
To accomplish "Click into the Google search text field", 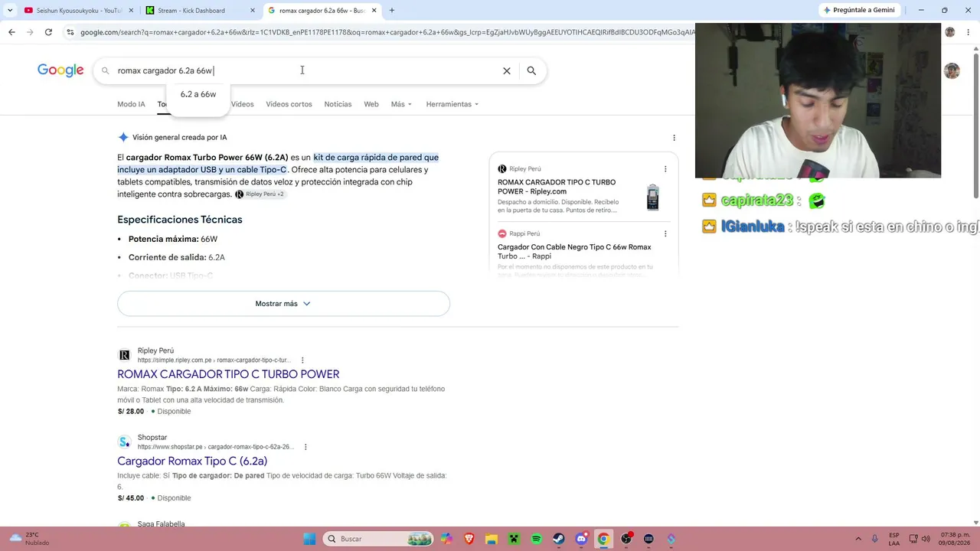I will 306,70.
